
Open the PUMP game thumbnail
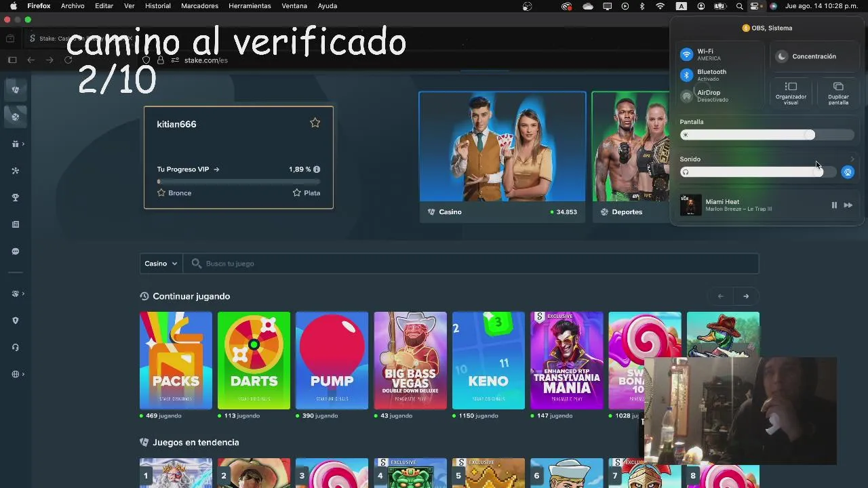(x=332, y=361)
